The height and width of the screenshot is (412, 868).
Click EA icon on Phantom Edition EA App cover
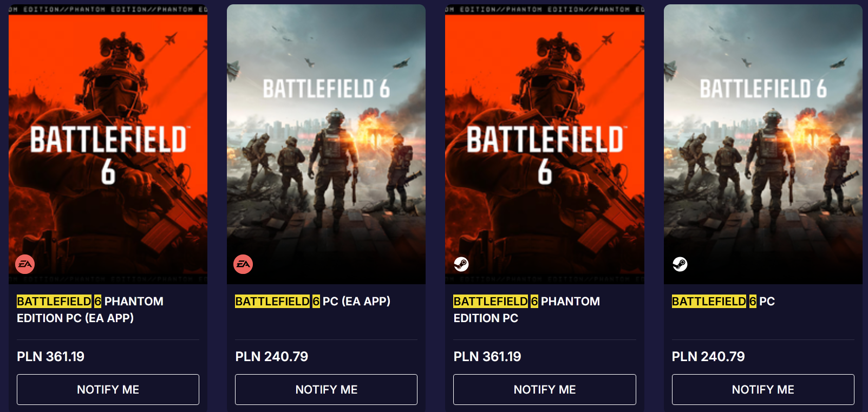(x=25, y=264)
